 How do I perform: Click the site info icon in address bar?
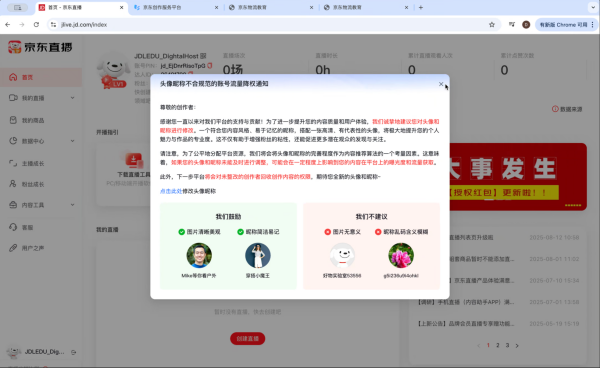point(54,24)
